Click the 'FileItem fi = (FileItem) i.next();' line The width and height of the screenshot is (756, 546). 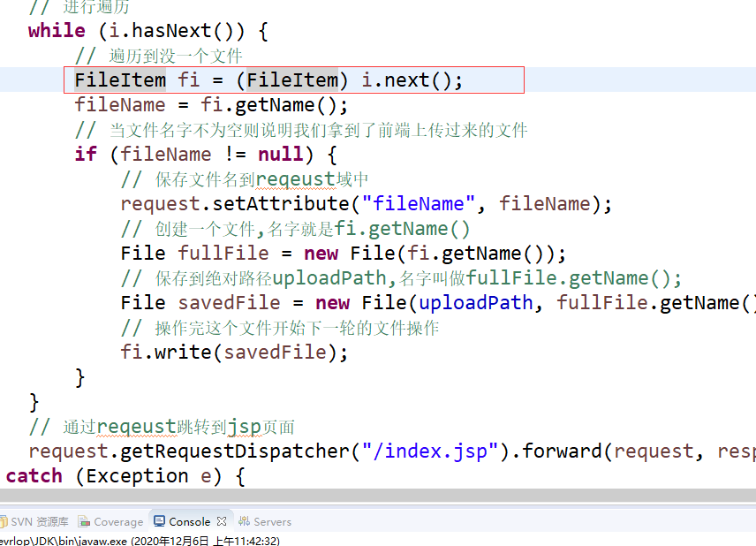(x=268, y=80)
